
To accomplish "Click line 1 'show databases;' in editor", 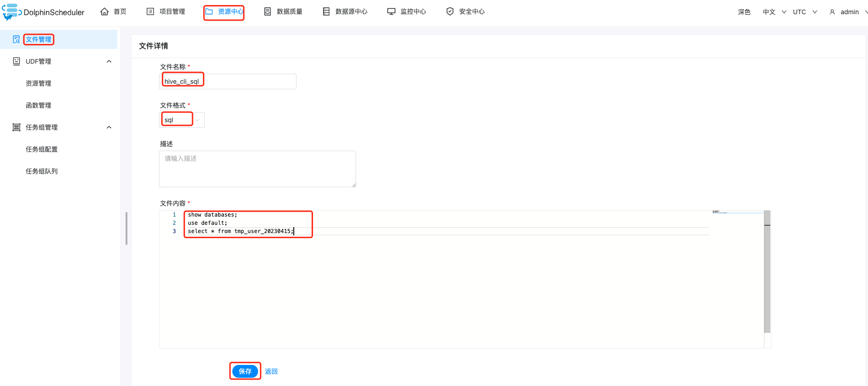I will pyautogui.click(x=213, y=215).
